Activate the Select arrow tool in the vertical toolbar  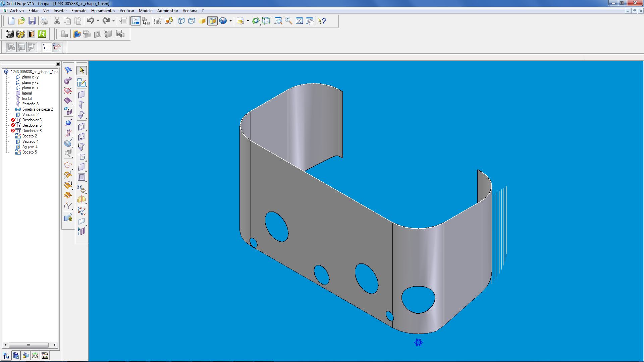(82, 70)
